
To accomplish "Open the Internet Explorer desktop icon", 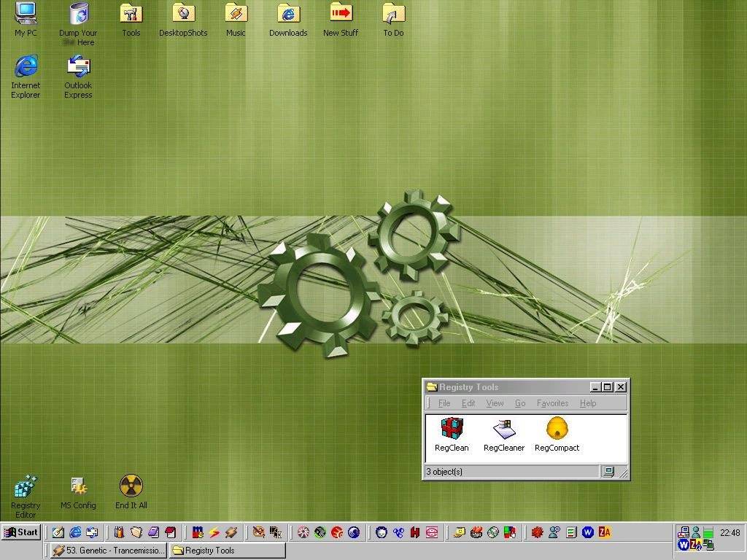I will pyautogui.click(x=26, y=67).
